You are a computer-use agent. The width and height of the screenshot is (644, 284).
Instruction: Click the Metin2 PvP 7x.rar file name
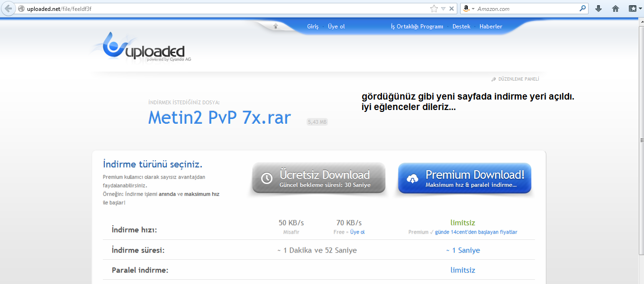(219, 118)
